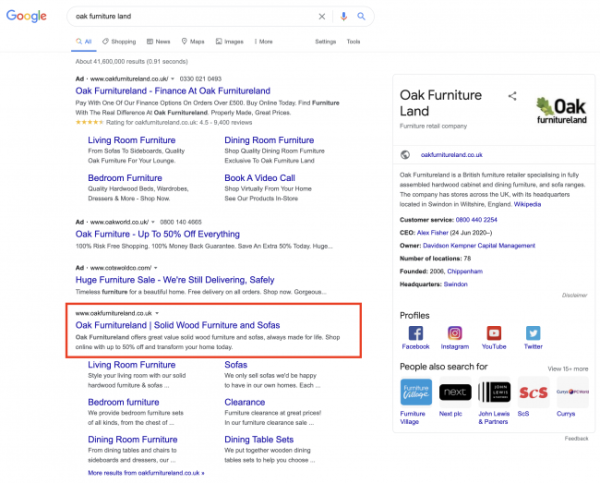600x483 pixels.
Task: Open the Instagram profile icon
Action: pyautogui.click(x=455, y=333)
